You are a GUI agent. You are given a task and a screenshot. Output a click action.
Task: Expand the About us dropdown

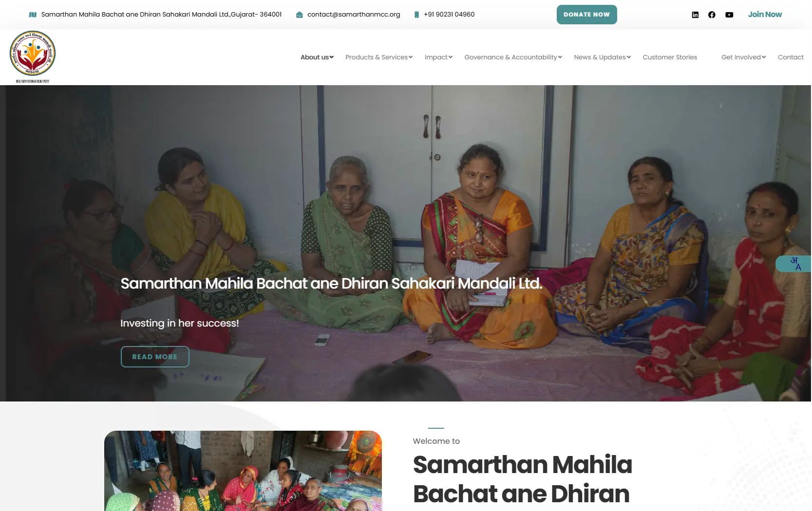(317, 57)
